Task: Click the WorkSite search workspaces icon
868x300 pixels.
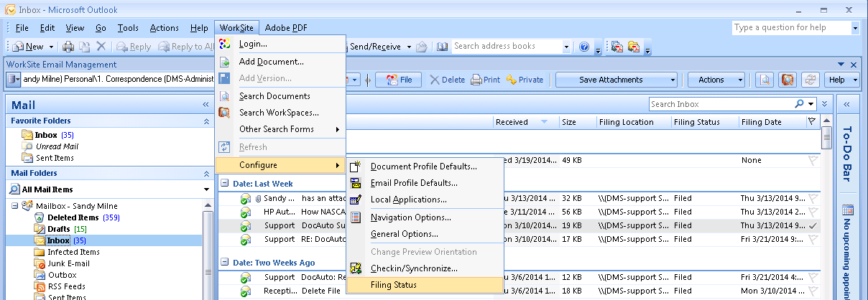Action: [788, 80]
